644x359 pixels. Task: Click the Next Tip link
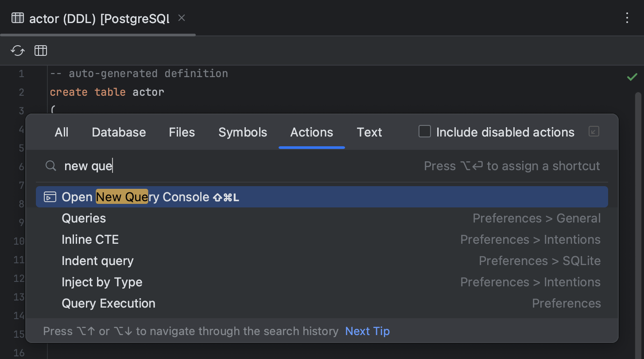pos(367,331)
